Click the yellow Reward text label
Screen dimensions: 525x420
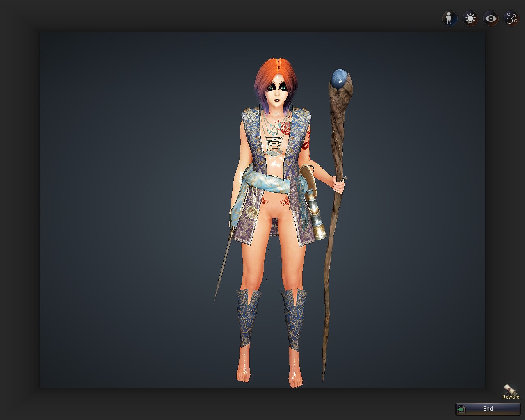[511, 397]
